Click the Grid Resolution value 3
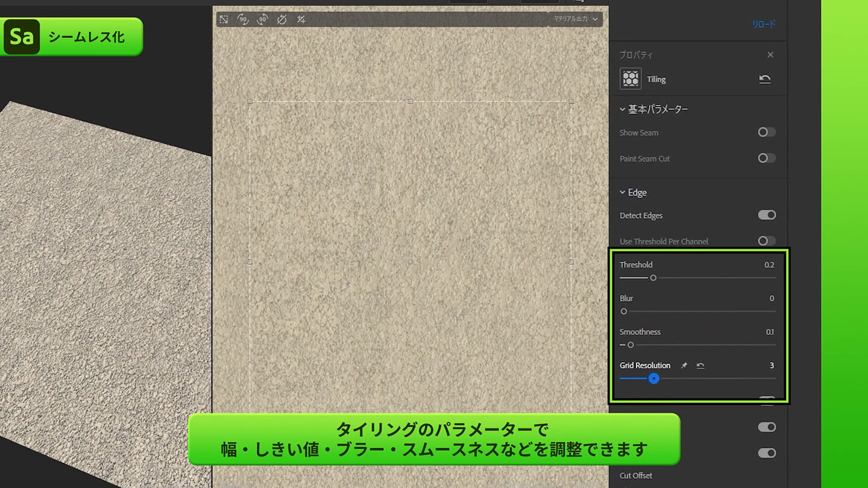This screenshot has height=488, width=868. (772, 366)
